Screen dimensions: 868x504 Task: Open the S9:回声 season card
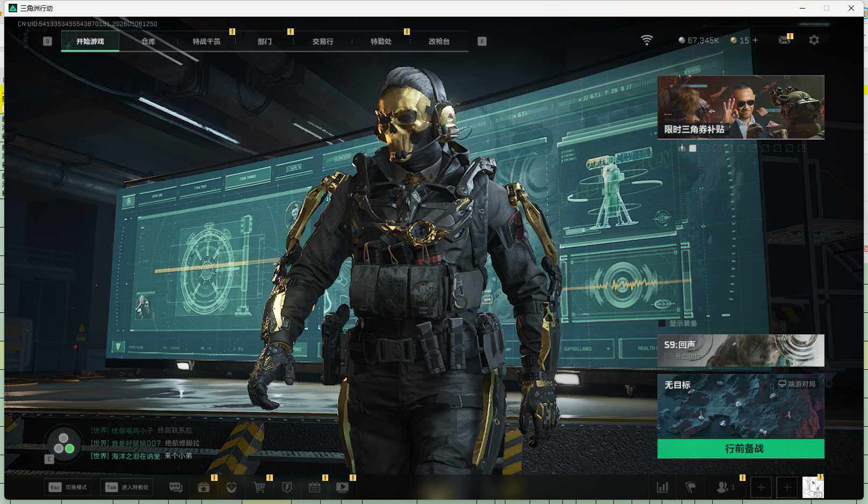click(x=741, y=350)
